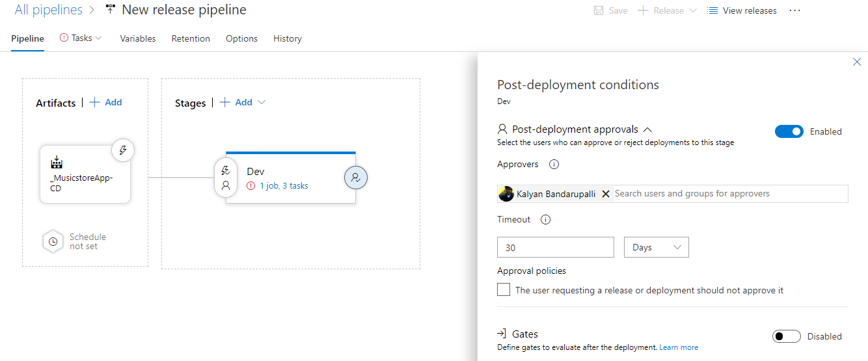The image size is (868, 361).
Task: Click the approvers search input field
Action: [x=729, y=194]
